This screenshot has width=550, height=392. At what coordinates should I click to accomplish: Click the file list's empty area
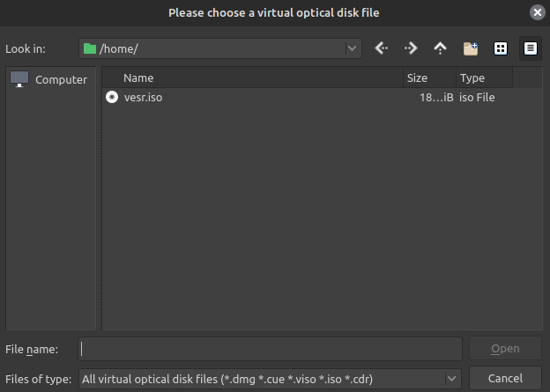tap(317, 220)
